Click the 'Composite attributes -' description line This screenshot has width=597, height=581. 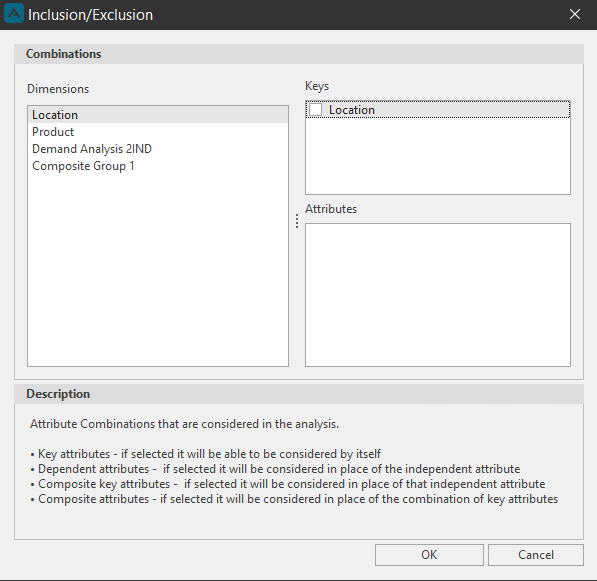point(294,499)
